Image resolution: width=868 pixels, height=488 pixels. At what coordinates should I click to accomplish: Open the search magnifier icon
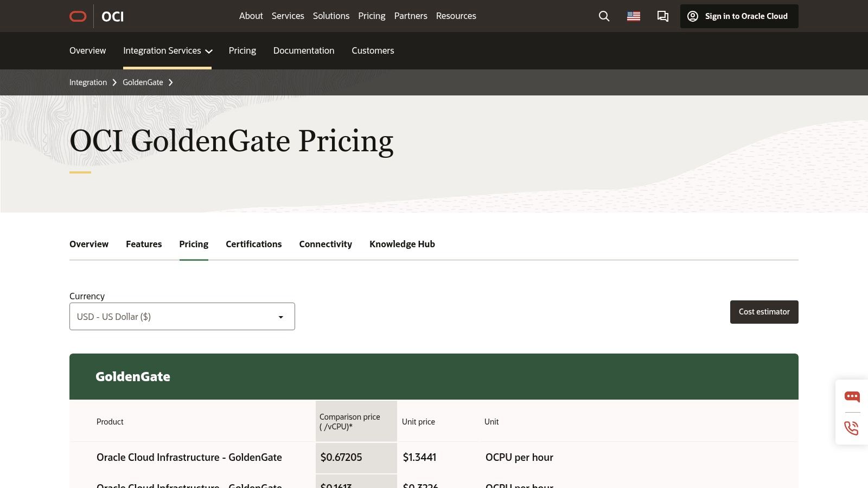pos(604,16)
